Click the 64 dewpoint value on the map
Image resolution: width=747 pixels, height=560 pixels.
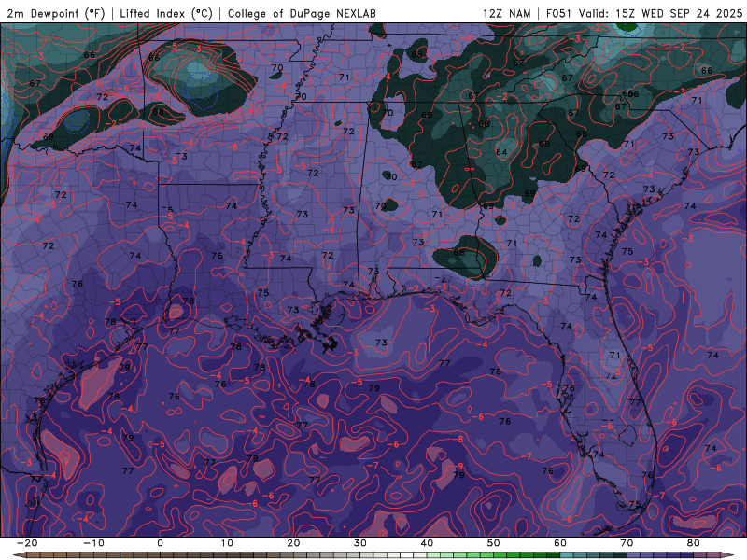point(501,152)
